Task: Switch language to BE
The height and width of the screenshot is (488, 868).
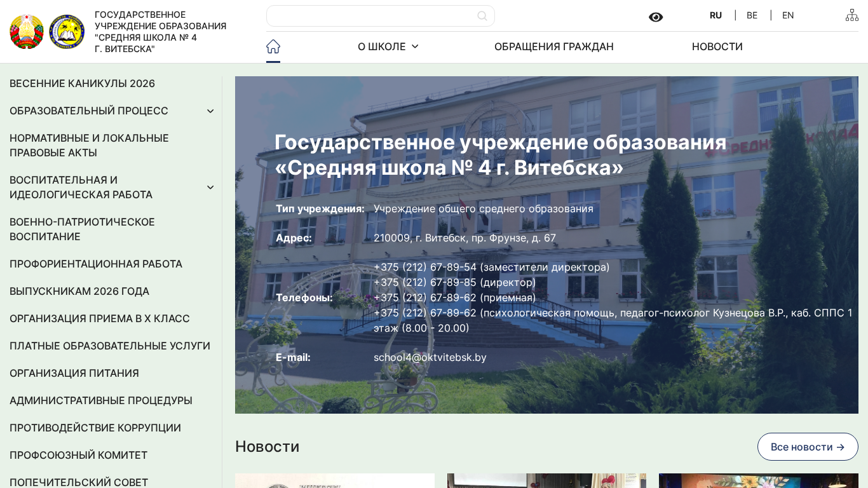Action: point(752,15)
